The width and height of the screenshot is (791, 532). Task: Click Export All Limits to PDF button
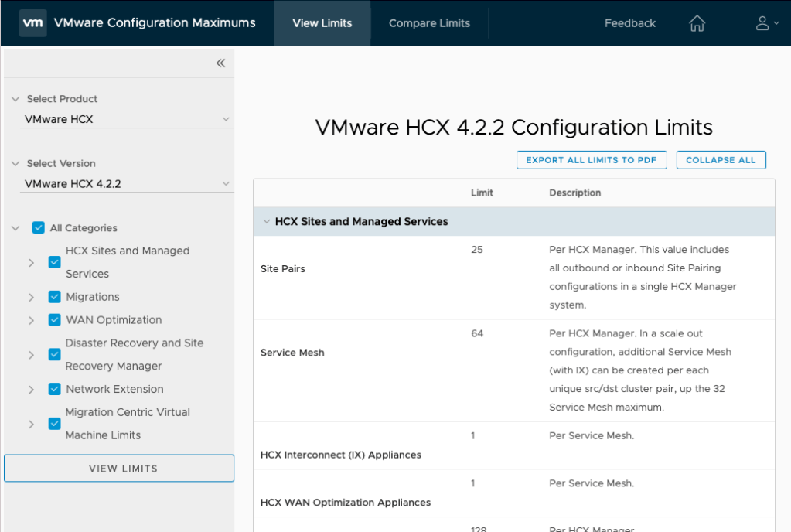(x=592, y=160)
